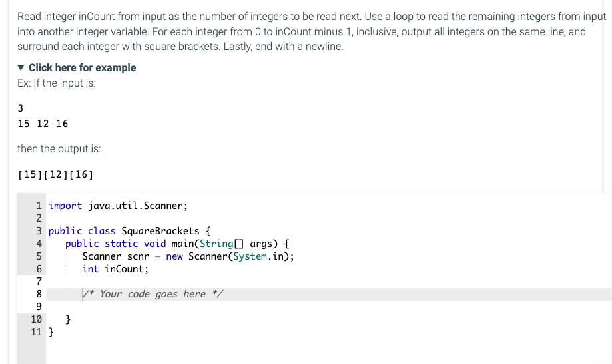Click 'Ex: If the input is:' text

[57, 83]
